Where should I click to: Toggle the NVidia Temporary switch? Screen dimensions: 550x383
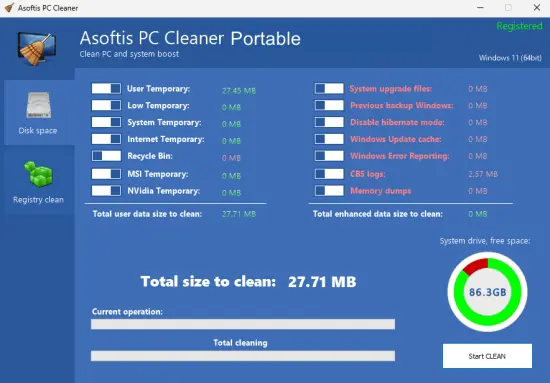point(106,191)
